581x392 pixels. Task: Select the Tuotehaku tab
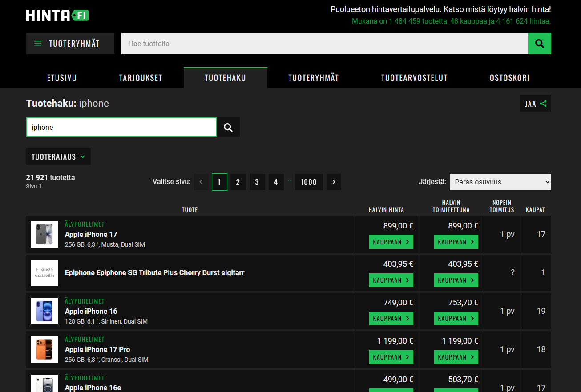pyautogui.click(x=226, y=78)
